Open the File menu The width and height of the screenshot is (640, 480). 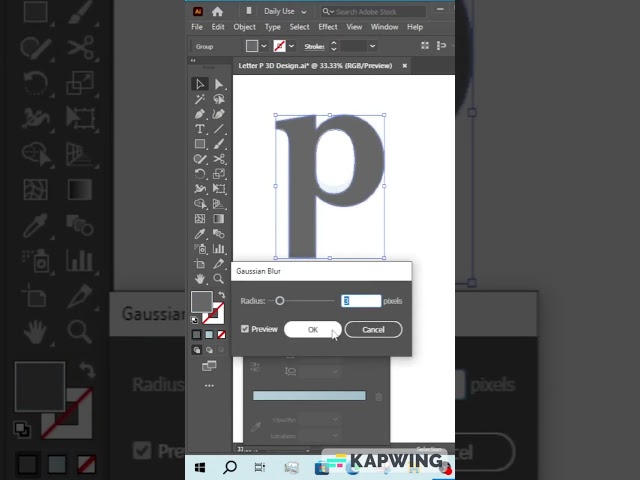197,27
